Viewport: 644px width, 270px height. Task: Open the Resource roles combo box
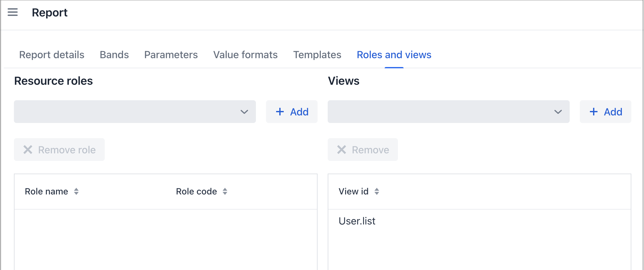(127, 112)
